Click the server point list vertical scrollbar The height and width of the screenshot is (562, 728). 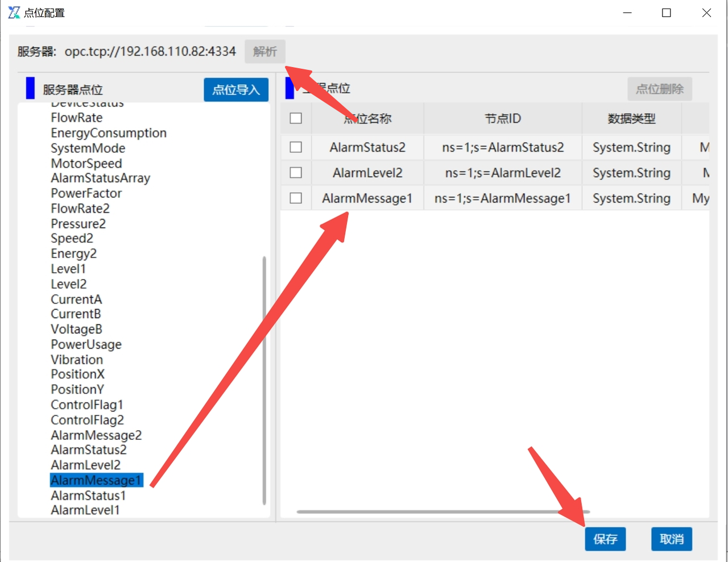tap(264, 381)
